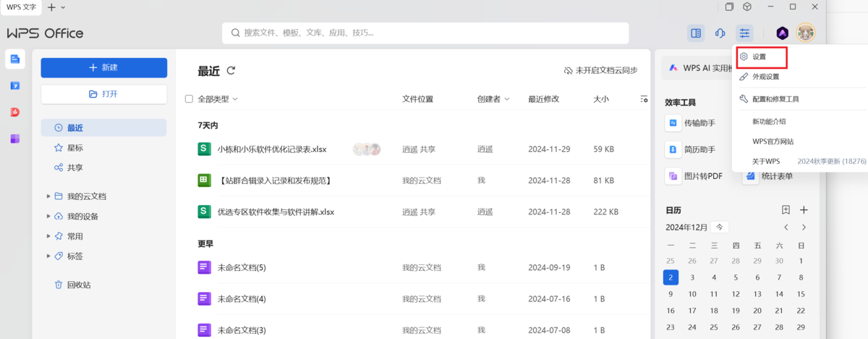Click the table icon of 站群合辑 file
This screenshot has height=339, width=868.
[204, 180]
